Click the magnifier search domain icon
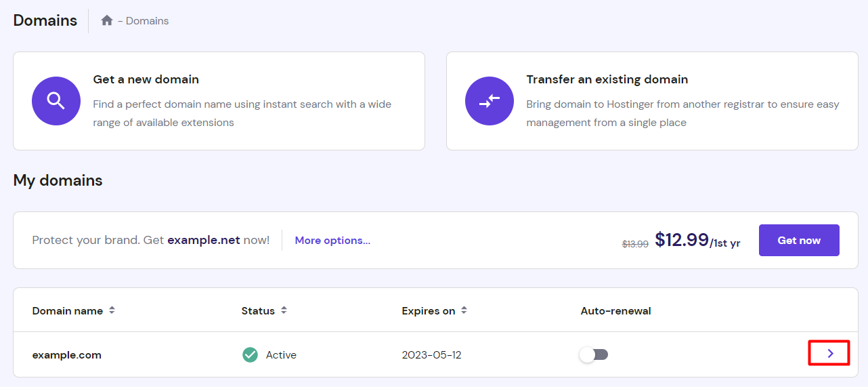Viewport: 868px width, 387px height. tap(56, 101)
